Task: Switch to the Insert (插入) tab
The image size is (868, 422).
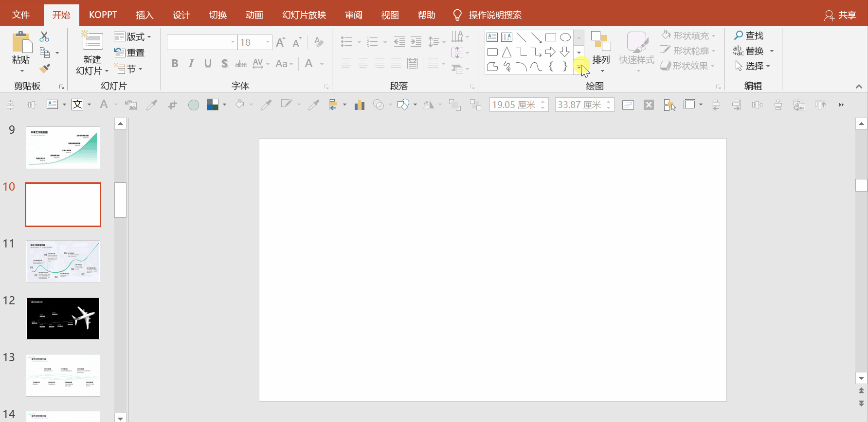Action: point(145,15)
